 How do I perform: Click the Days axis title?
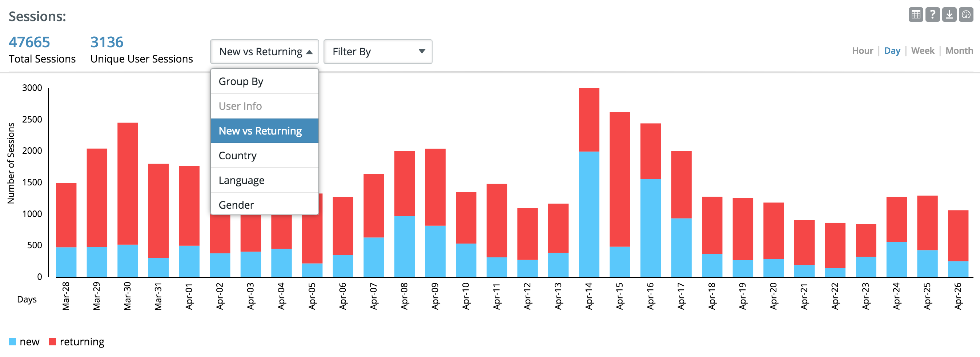click(27, 300)
